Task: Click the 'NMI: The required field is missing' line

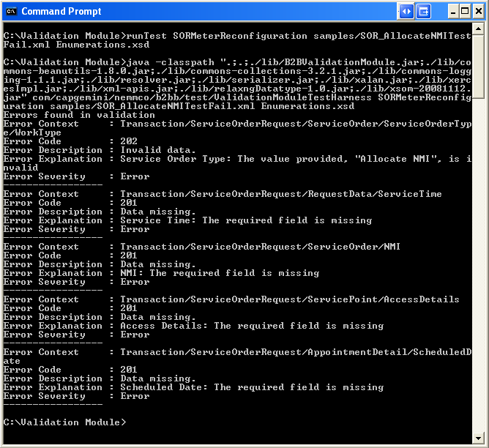Action: point(220,273)
